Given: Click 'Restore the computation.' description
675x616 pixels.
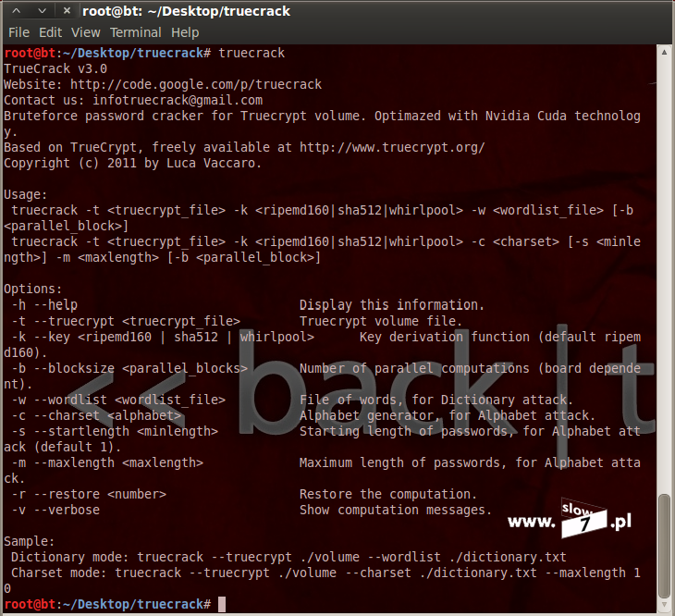Looking at the screenshot, I should pyautogui.click(x=388, y=494).
